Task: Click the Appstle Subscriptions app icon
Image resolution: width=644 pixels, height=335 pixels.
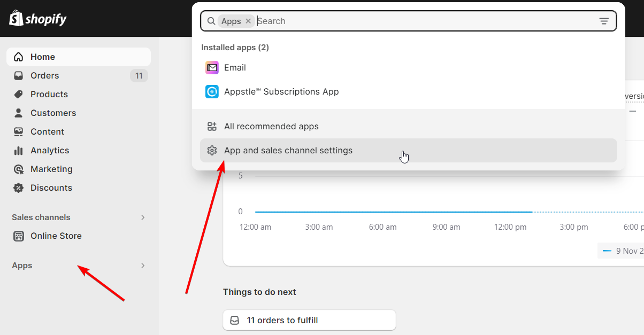Action: click(212, 91)
